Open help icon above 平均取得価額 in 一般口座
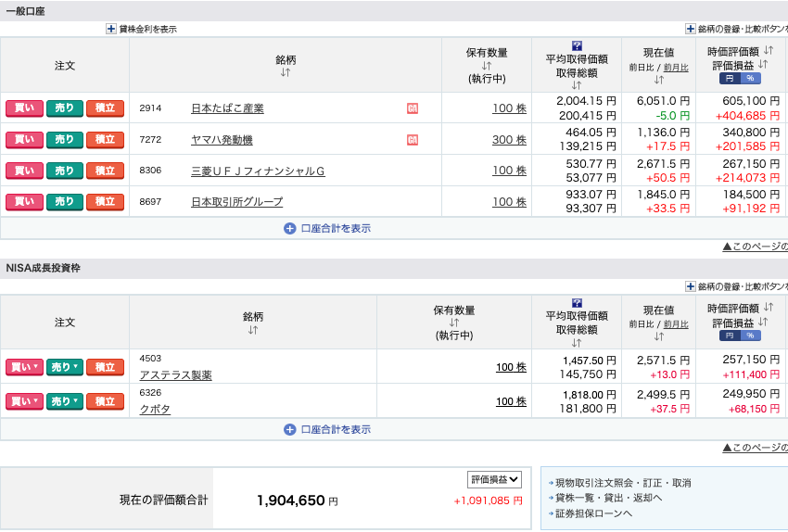 [x=577, y=45]
